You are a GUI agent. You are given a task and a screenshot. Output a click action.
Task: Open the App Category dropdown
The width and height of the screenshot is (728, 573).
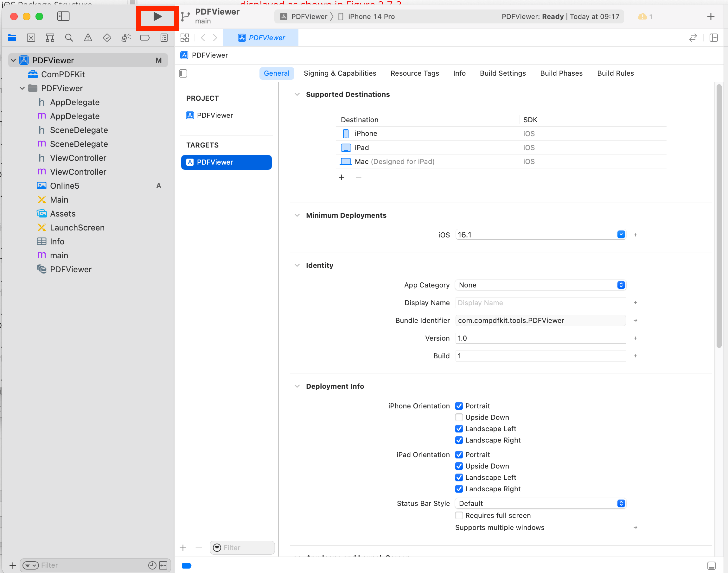click(x=621, y=285)
